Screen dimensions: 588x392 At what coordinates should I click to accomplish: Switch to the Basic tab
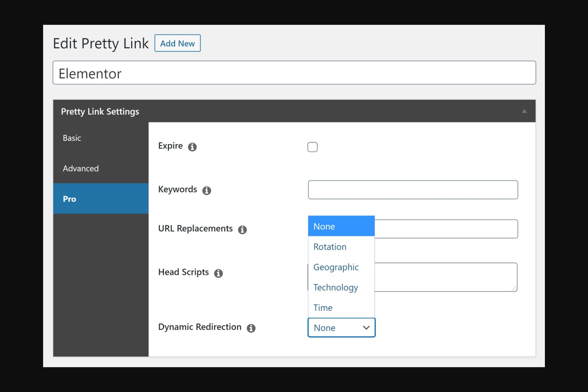[x=72, y=138]
